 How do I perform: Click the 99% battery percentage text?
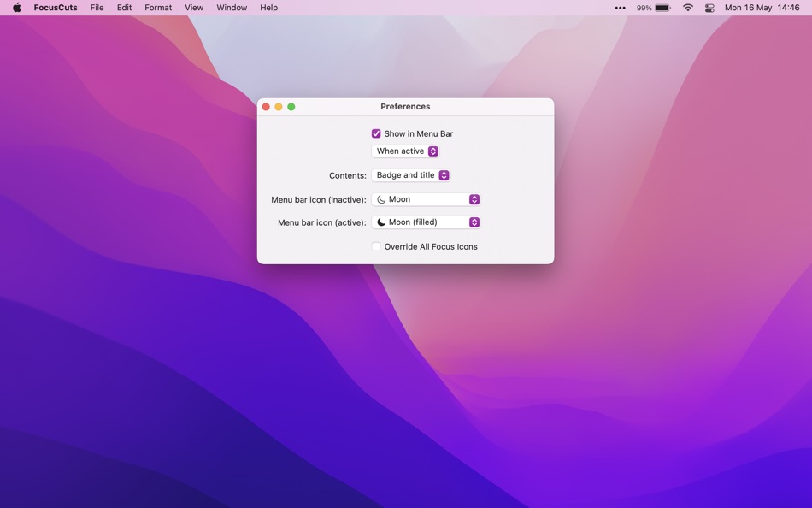click(x=644, y=8)
